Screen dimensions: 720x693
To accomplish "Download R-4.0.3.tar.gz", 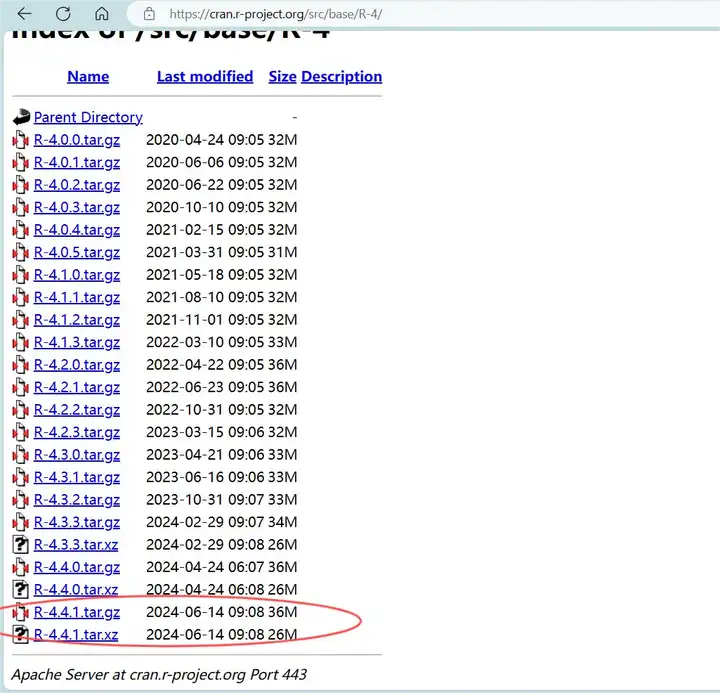I will [77, 207].
